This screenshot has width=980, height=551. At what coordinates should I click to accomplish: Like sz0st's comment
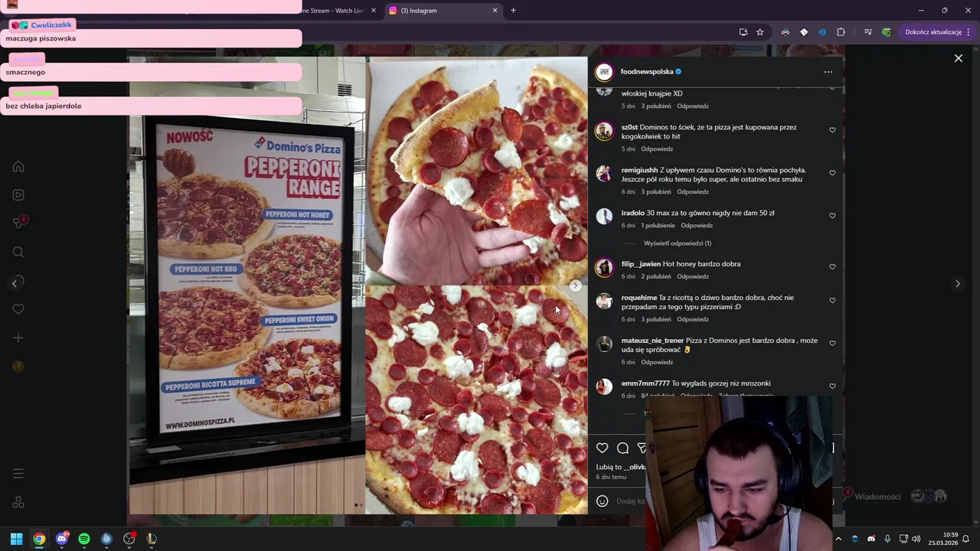(x=832, y=130)
